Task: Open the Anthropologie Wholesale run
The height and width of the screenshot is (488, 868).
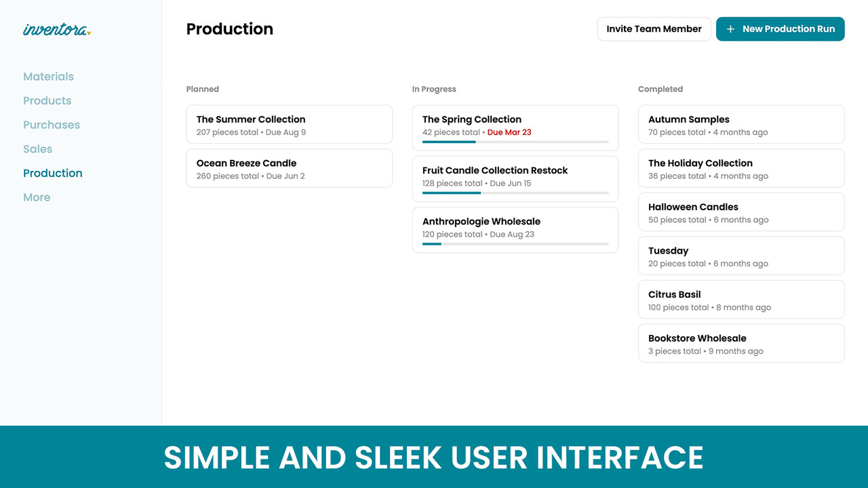Action: 515,228
